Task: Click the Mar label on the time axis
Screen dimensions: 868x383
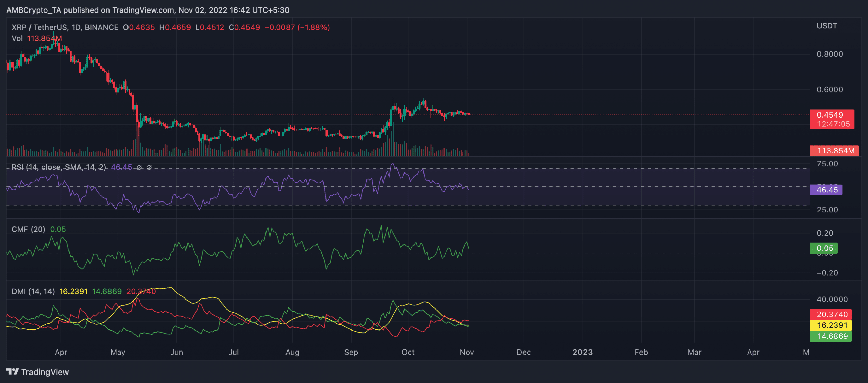Action: (694, 352)
